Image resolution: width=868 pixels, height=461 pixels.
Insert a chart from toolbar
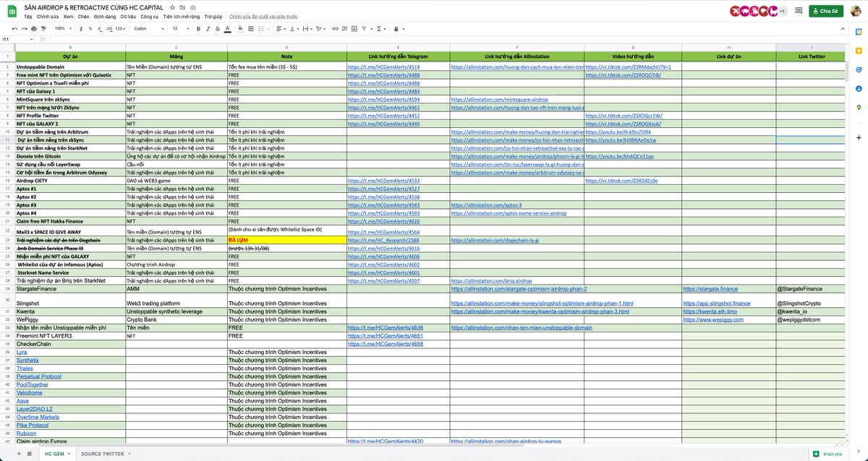354,29
